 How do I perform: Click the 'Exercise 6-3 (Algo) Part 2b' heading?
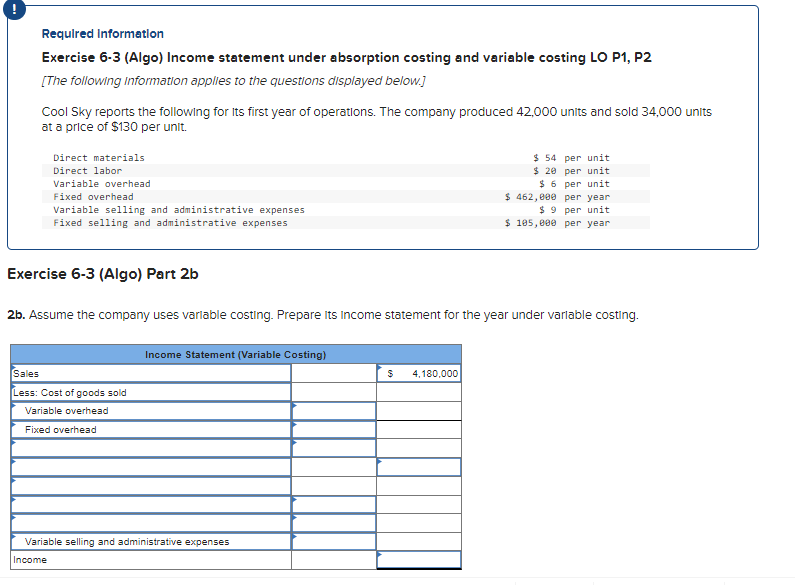[x=102, y=274]
